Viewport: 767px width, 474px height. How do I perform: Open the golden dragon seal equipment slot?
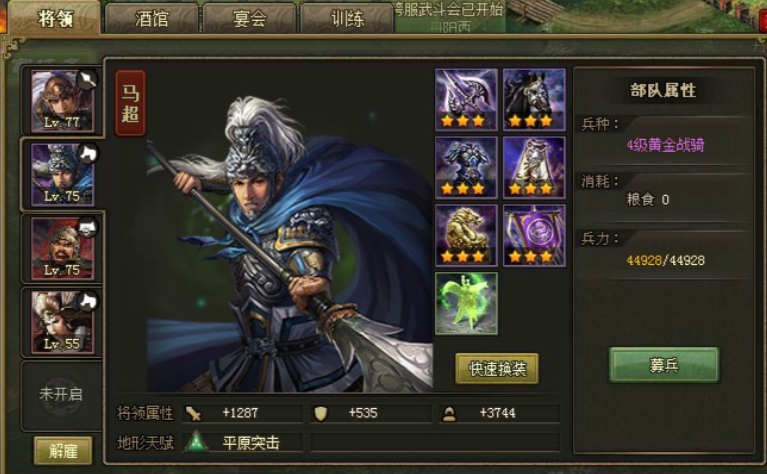pyautogui.click(x=466, y=236)
